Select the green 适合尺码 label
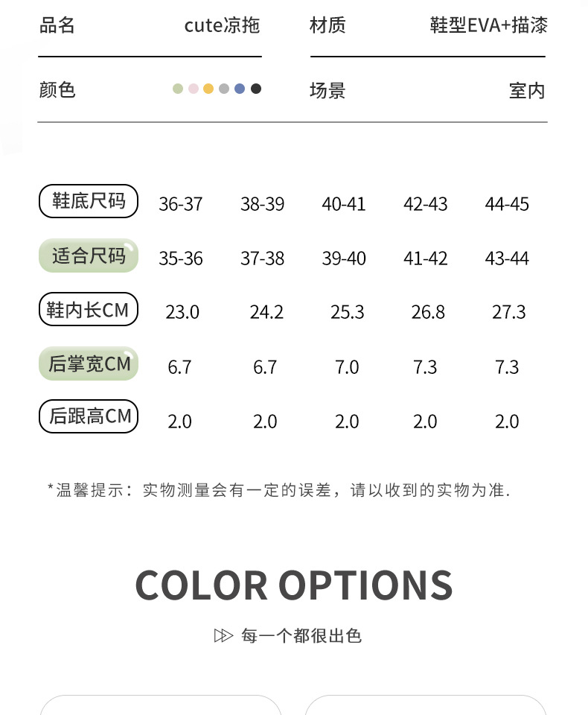Image resolution: width=588 pixels, height=715 pixels. click(x=89, y=256)
